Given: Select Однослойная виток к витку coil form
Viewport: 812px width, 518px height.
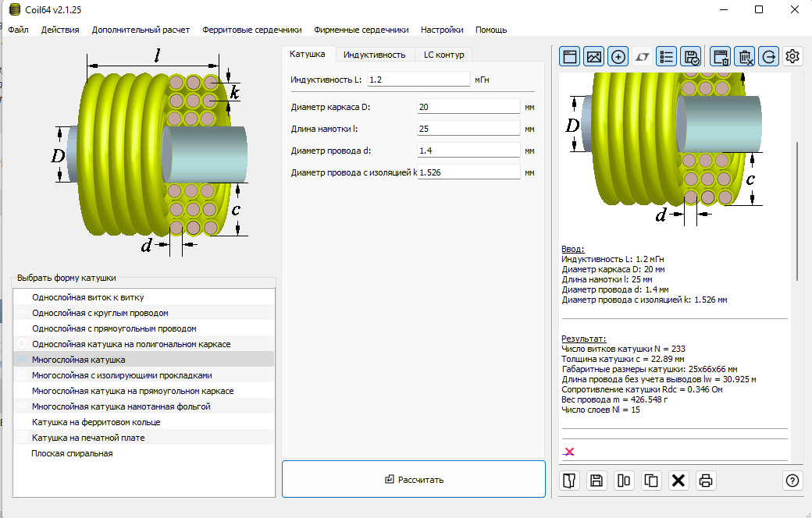Looking at the screenshot, I should [144, 297].
